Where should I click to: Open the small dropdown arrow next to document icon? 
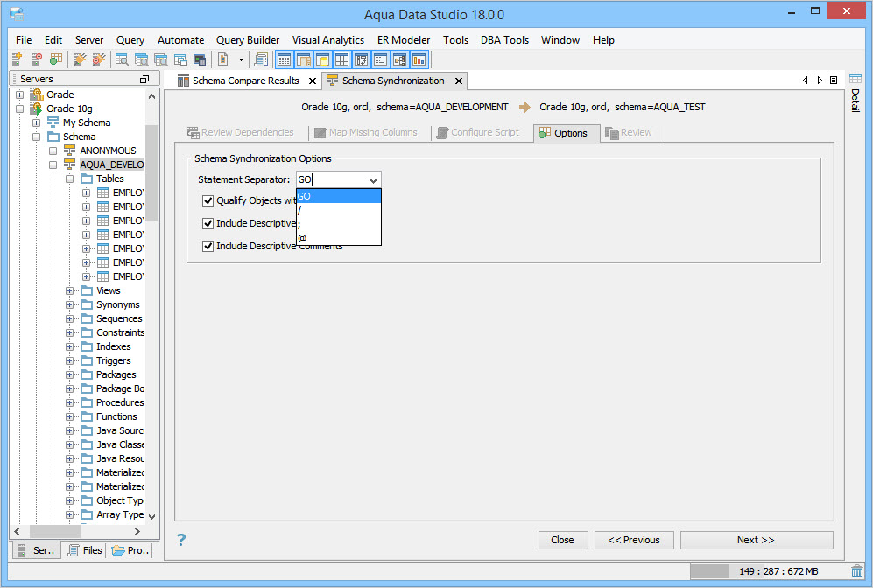[241, 59]
